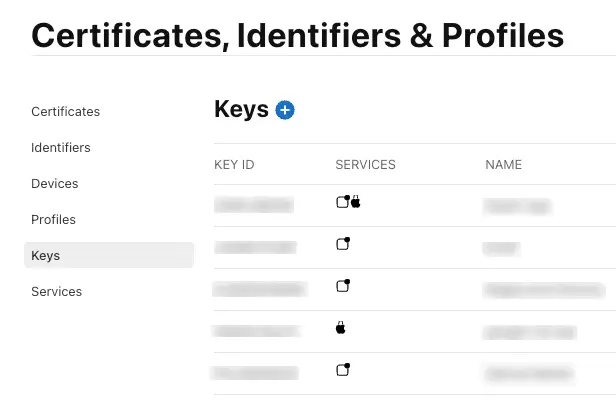Click the service icon in fifth key row
The height and width of the screenshot is (410, 616).
343,370
